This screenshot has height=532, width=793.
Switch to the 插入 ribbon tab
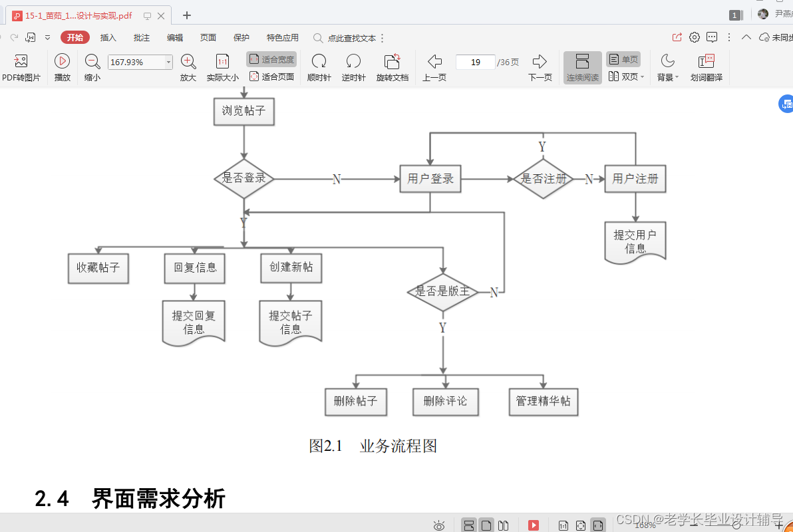(x=108, y=37)
